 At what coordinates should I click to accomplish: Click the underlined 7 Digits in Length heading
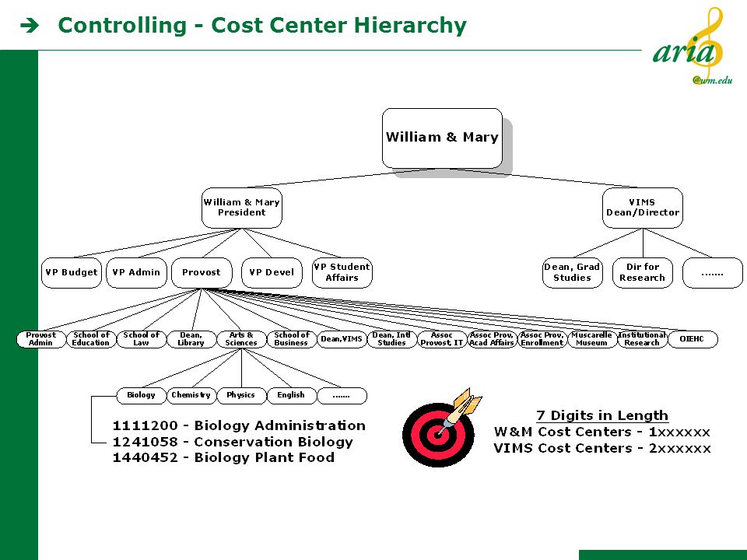tap(602, 415)
